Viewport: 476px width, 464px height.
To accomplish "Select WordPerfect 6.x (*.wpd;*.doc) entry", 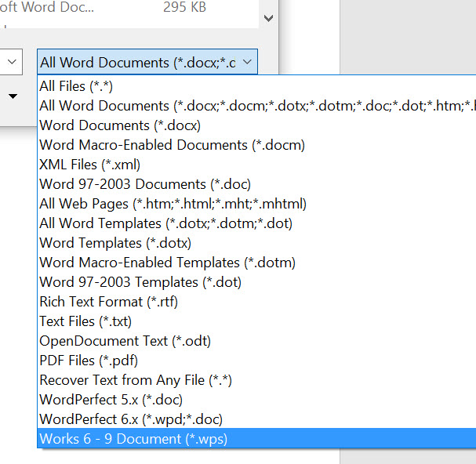I will tap(256, 419).
